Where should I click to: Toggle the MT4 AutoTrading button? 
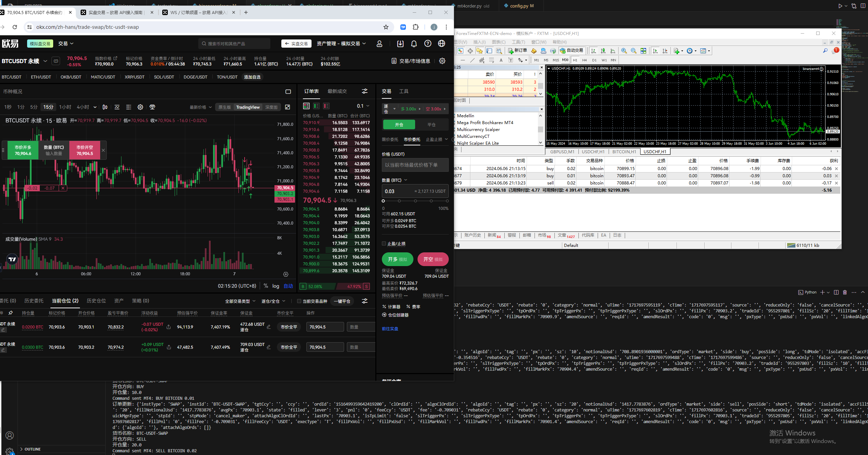click(572, 51)
